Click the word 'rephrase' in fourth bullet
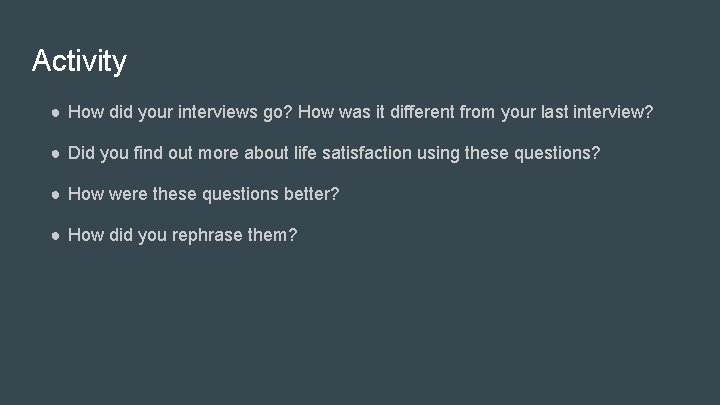Image resolution: width=720 pixels, height=405 pixels. (209, 235)
